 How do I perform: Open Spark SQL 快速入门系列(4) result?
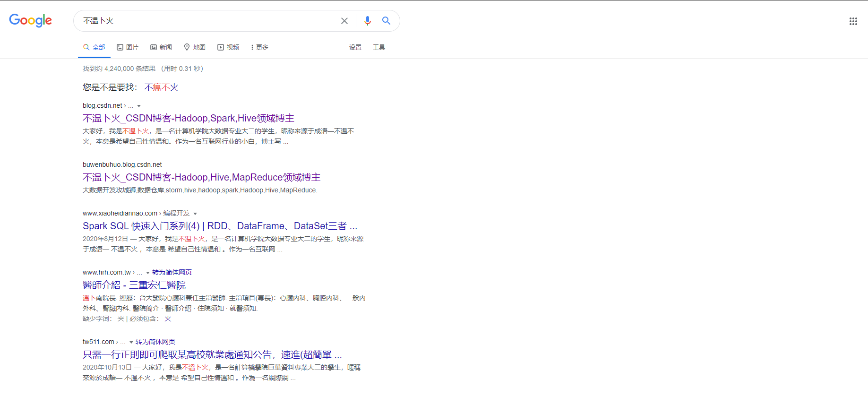point(220,226)
